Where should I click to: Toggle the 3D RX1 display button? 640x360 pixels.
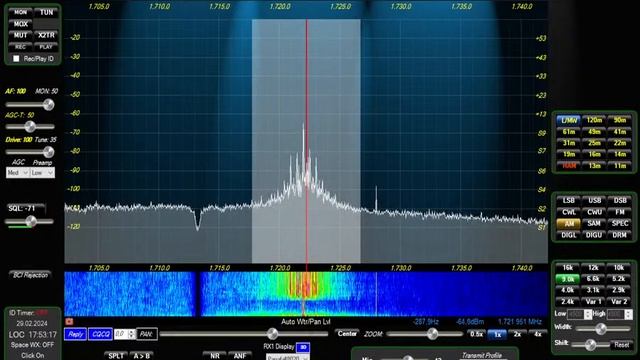pyautogui.click(x=303, y=347)
